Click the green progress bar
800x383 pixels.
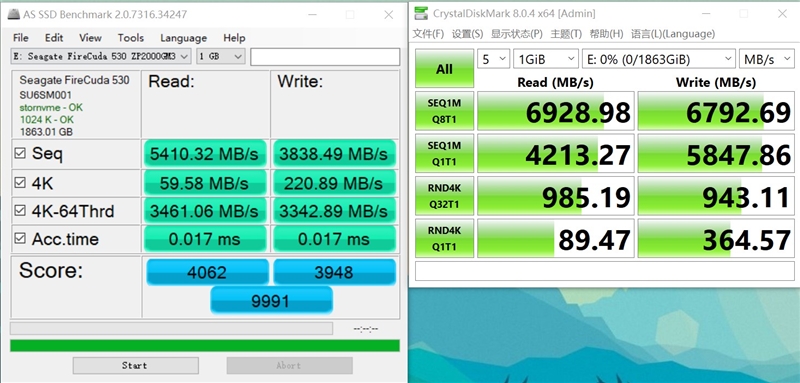205,346
